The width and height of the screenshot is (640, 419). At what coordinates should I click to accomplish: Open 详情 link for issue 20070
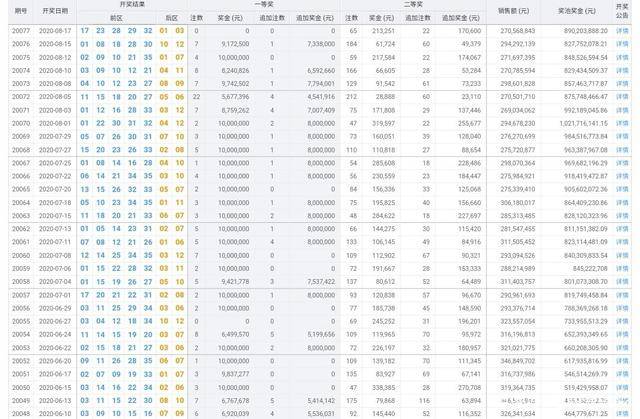[622, 123]
